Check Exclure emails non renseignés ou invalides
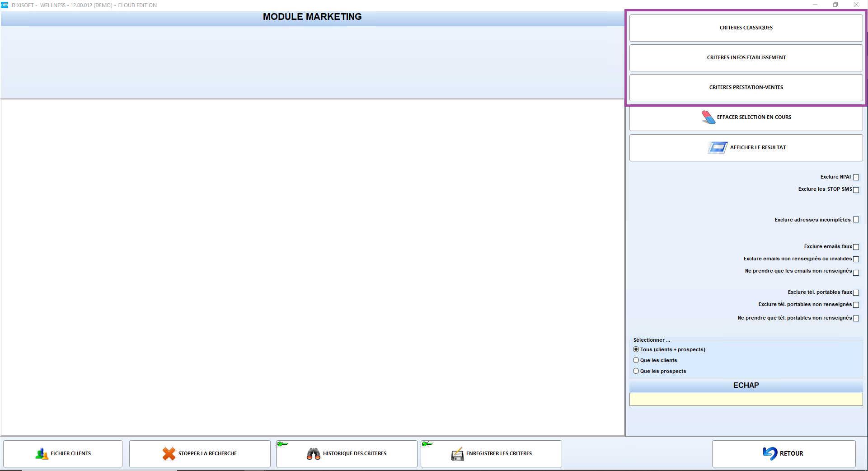This screenshot has height=471, width=868. tap(856, 259)
